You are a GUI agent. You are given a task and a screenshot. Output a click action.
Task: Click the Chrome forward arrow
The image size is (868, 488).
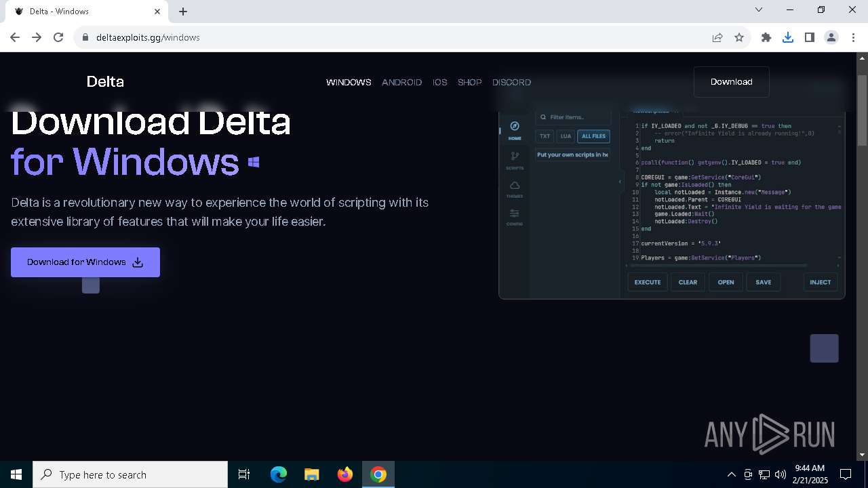click(37, 37)
